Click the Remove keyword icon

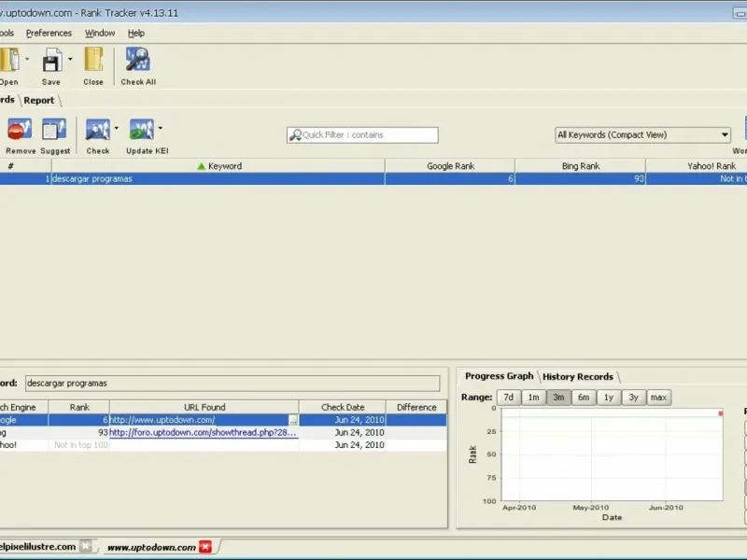tap(20, 129)
